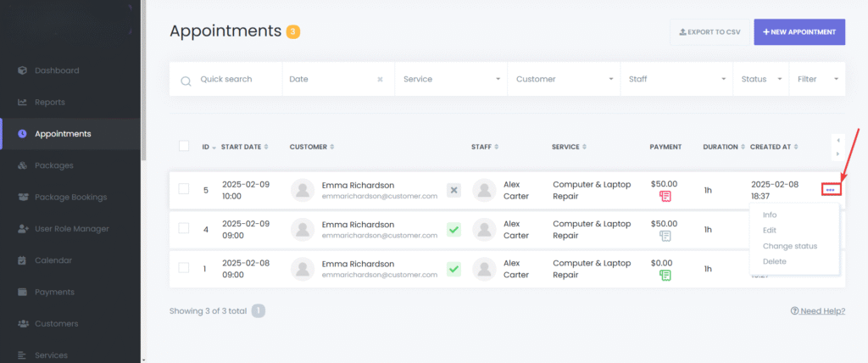Click the red payment icon for appointment 5
This screenshot has height=363, width=868.
pos(665,198)
